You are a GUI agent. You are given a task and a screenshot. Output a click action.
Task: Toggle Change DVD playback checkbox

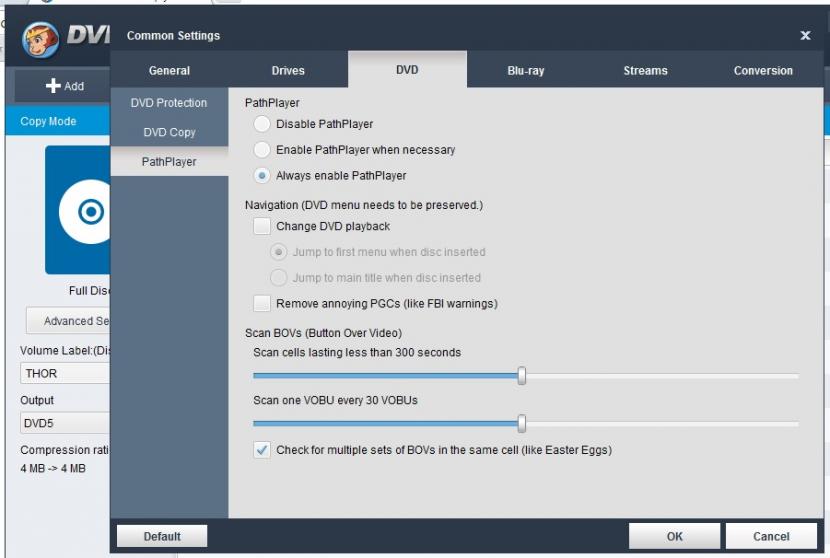(261, 226)
